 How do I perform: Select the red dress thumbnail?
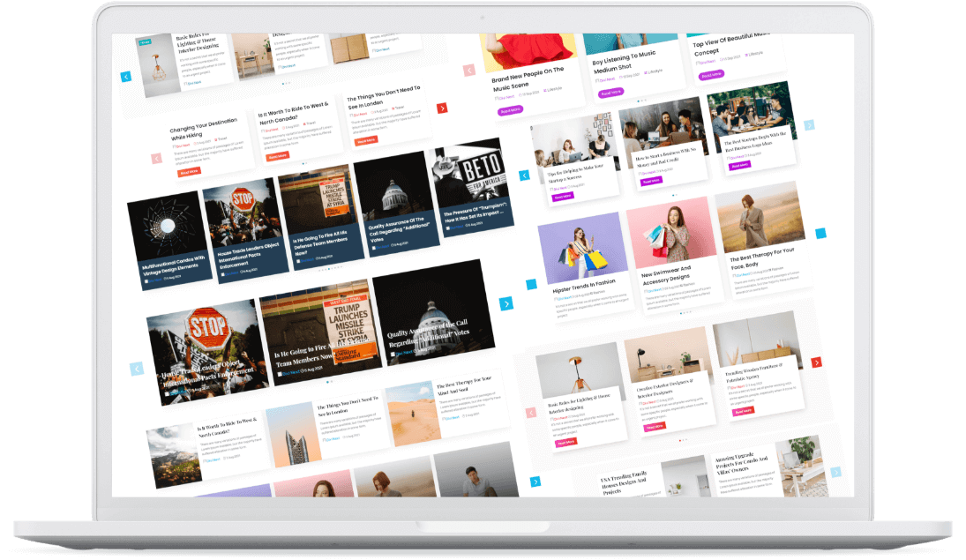(530, 52)
